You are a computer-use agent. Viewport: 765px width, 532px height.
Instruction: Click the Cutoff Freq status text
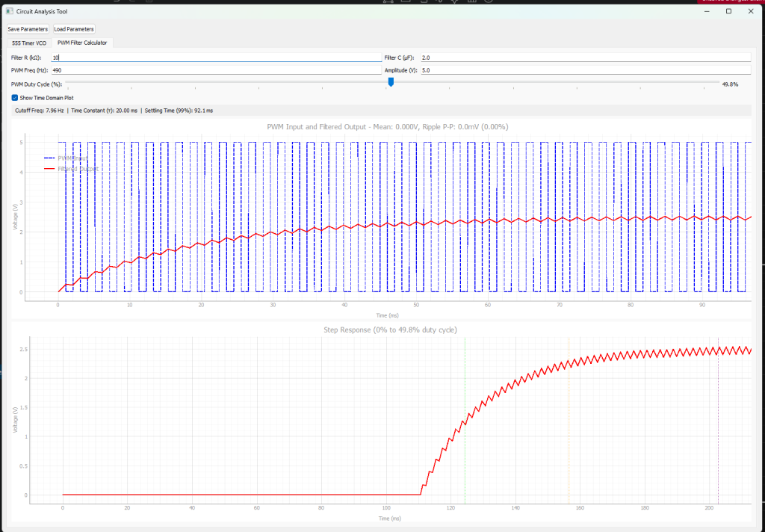(x=40, y=111)
